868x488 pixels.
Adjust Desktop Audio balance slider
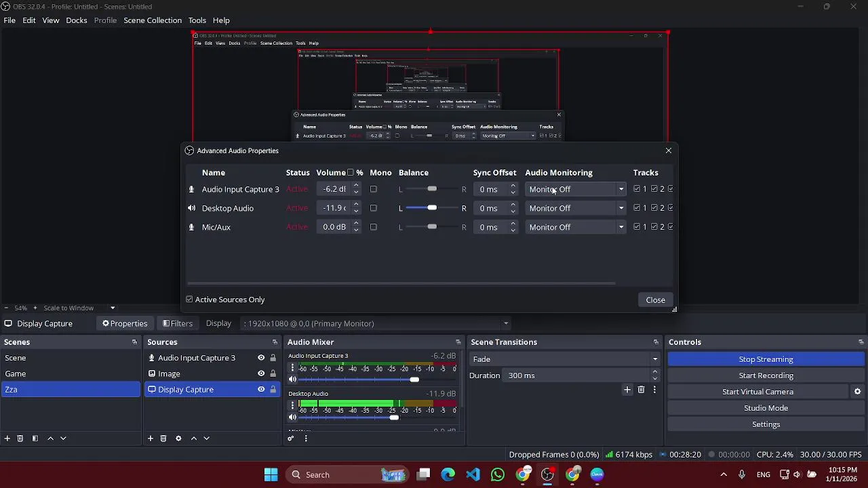tap(432, 208)
